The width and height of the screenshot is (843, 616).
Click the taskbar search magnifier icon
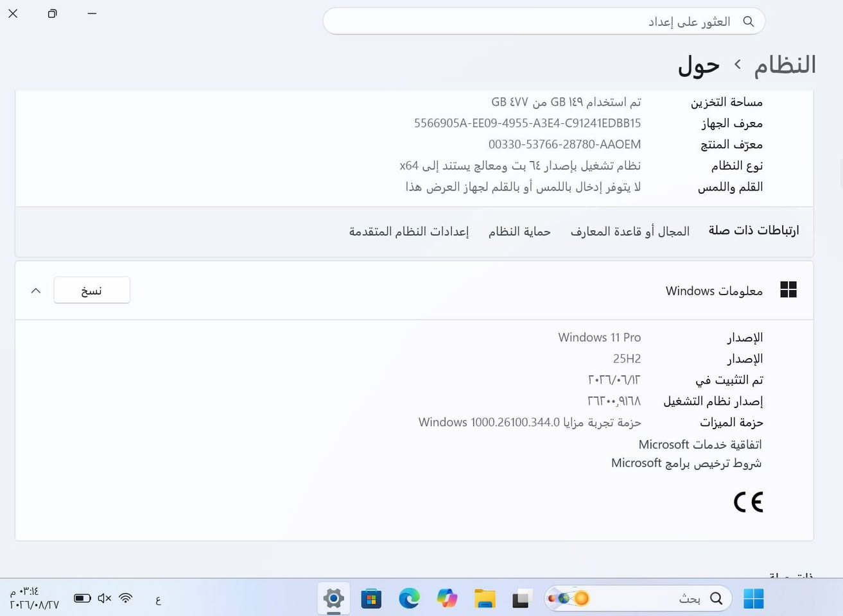pyautogui.click(x=717, y=599)
